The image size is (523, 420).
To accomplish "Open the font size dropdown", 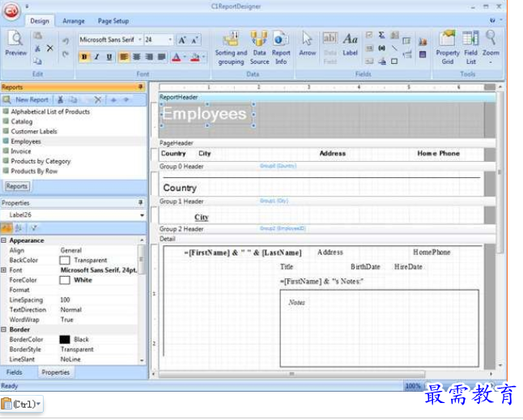I will (x=171, y=40).
